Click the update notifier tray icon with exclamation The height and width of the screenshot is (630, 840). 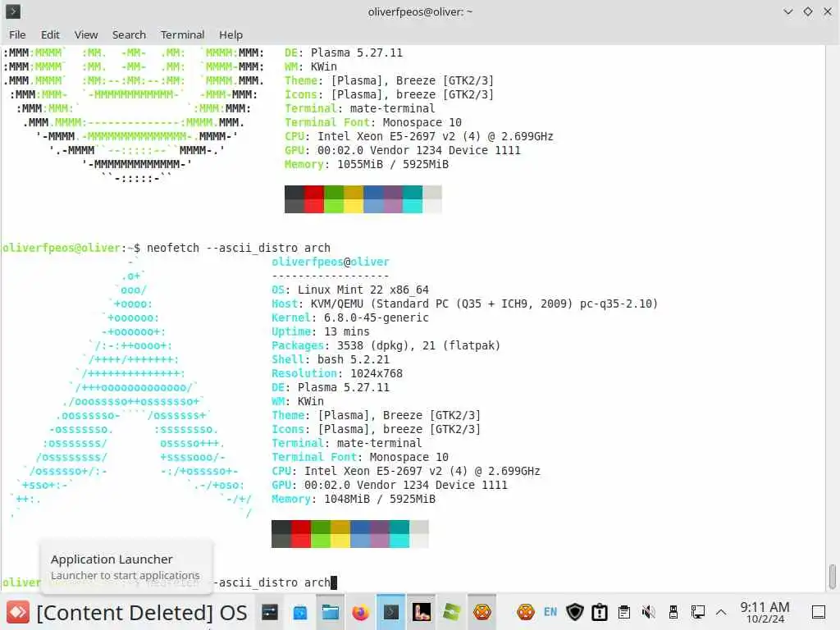(600, 612)
